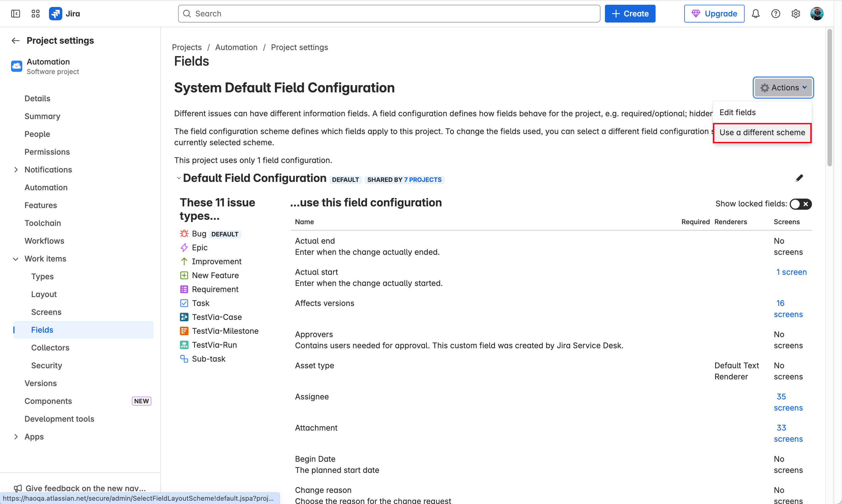Image resolution: width=842 pixels, height=504 pixels.
Task: Select Use a different scheme menu item
Action: coord(762,132)
